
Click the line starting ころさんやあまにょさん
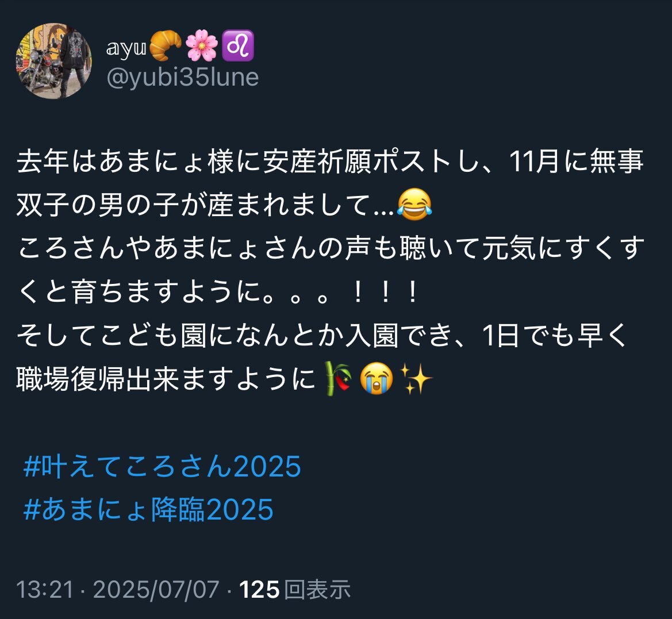click(x=331, y=248)
